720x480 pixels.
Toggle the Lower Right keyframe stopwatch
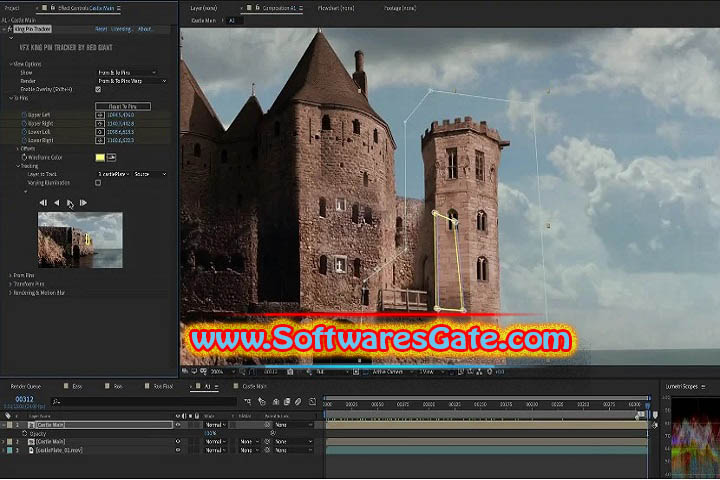[x=24, y=140]
